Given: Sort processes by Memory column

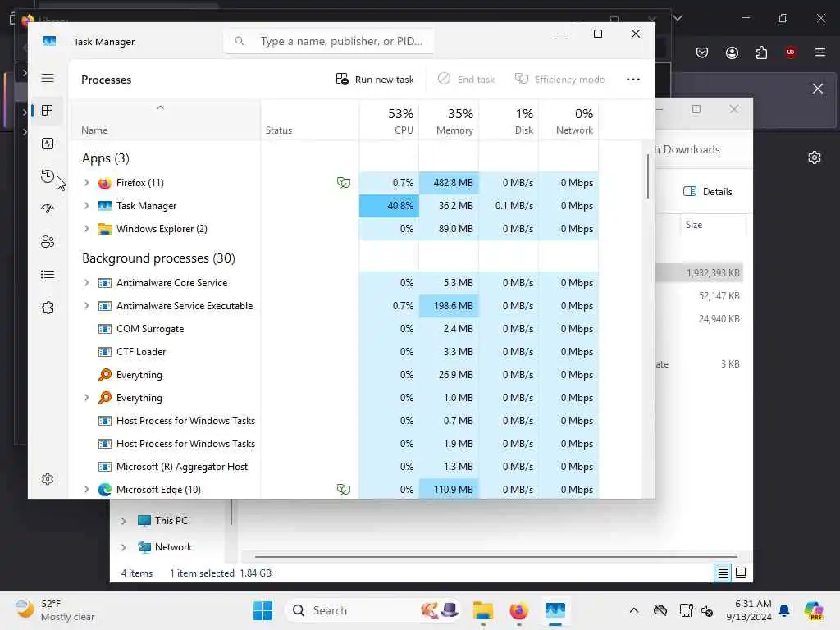Looking at the screenshot, I should 449,121.
